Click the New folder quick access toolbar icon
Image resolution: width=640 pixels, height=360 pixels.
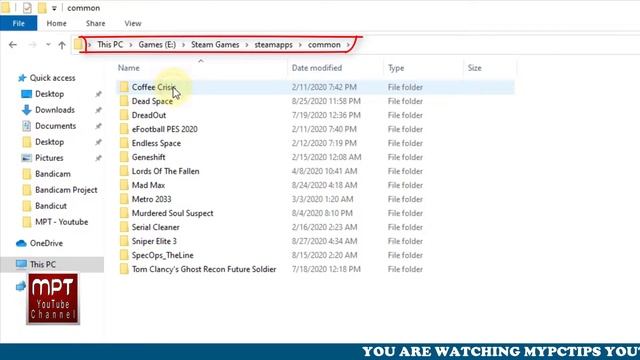(x=42, y=8)
